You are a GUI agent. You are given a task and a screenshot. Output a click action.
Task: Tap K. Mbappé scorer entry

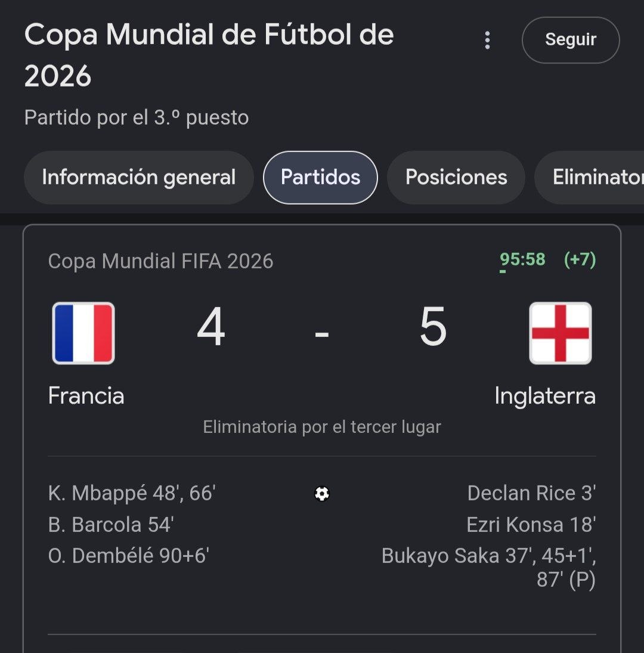132,494
